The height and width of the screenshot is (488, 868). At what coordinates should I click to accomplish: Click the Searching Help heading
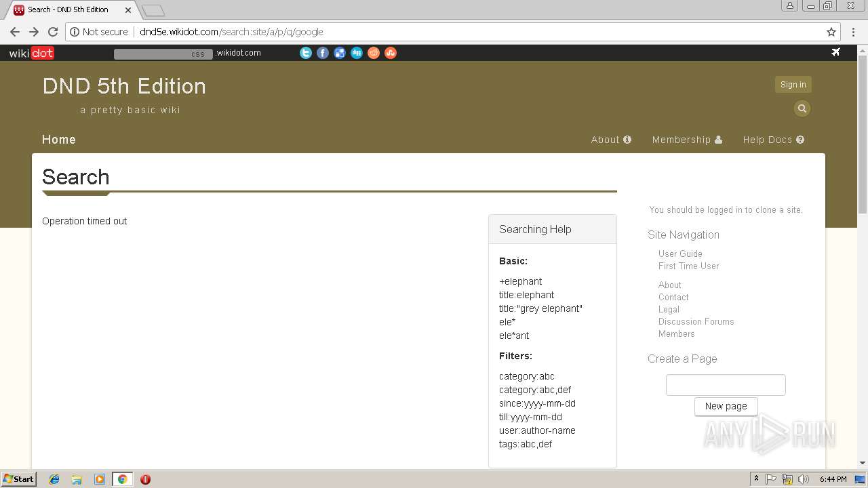tap(535, 229)
